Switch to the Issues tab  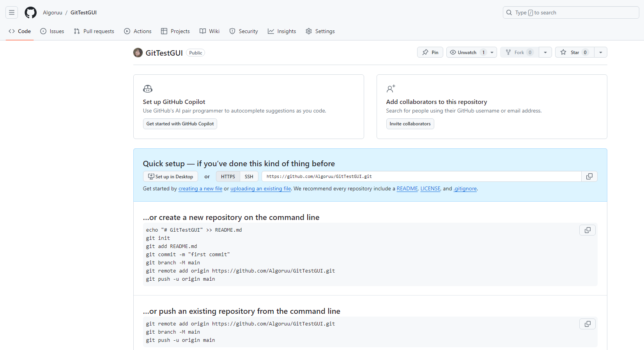[52, 31]
